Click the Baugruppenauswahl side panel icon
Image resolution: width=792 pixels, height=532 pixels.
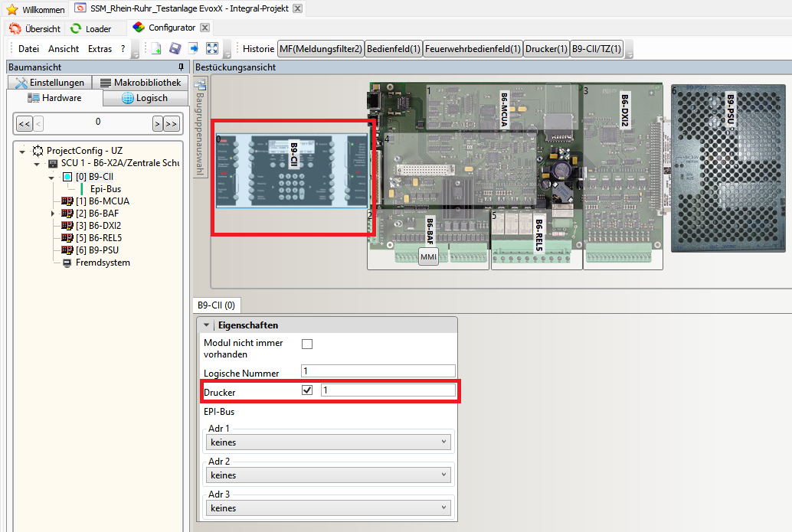(200, 85)
